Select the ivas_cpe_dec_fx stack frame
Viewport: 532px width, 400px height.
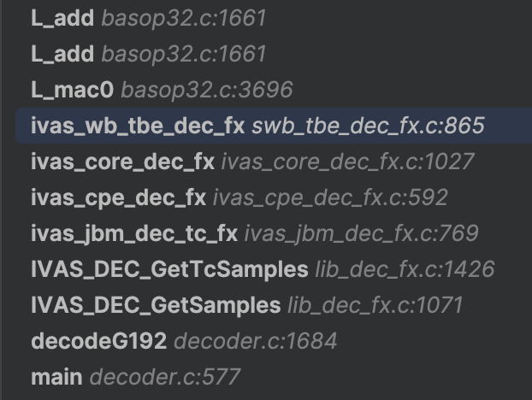tap(118, 197)
